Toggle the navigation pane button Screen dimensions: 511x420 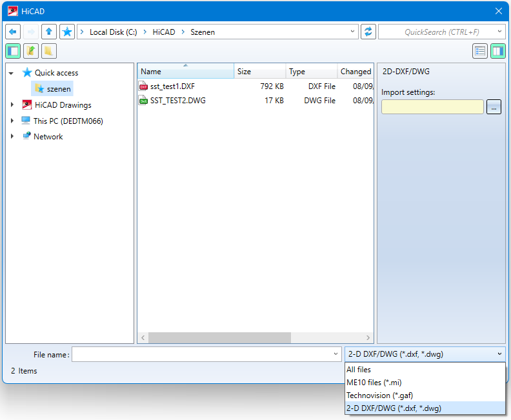pyautogui.click(x=13, y=51)
